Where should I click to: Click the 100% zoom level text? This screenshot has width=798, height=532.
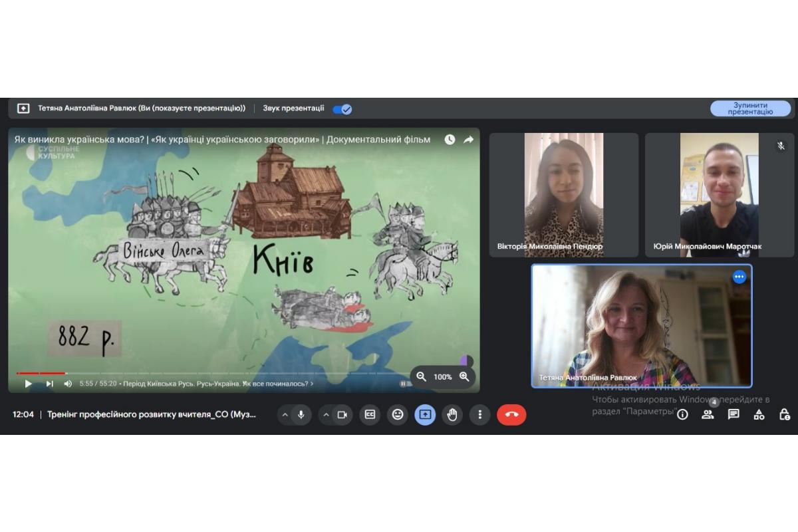(x=443, y=377)
